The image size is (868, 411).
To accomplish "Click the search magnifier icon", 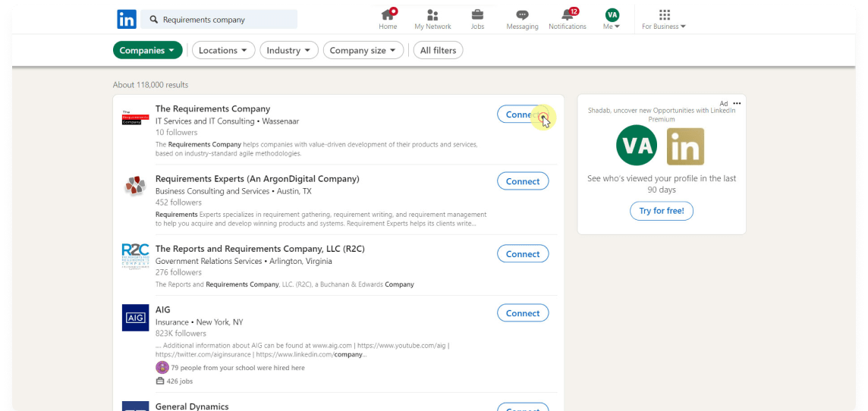I will tap(154, 20).
